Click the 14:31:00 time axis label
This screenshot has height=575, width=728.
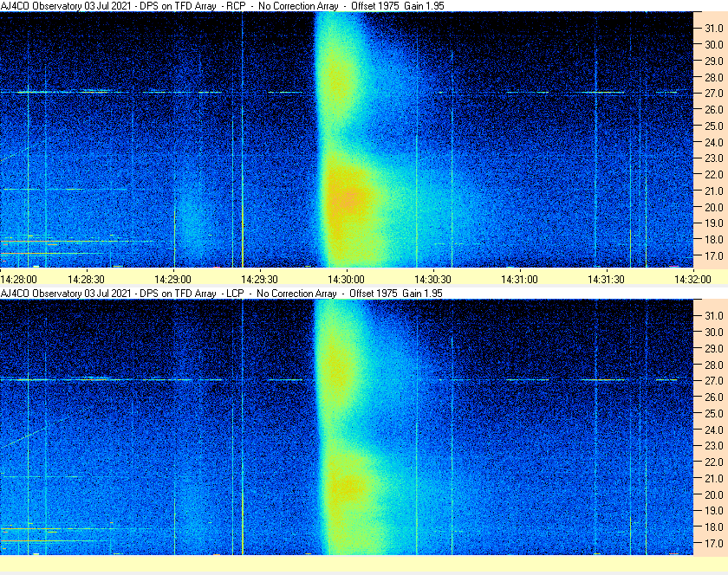pos(519,280)
